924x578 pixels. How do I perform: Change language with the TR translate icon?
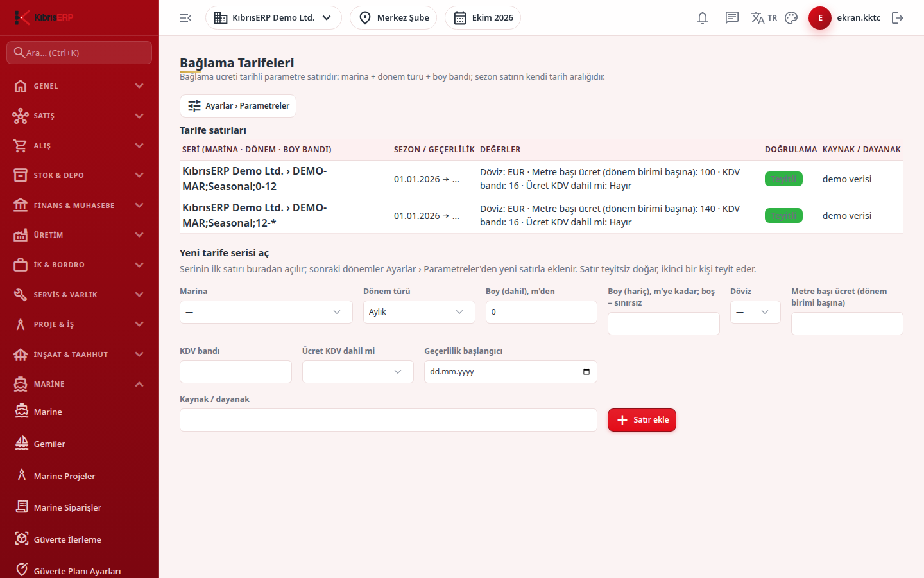[x=764, y=18]
